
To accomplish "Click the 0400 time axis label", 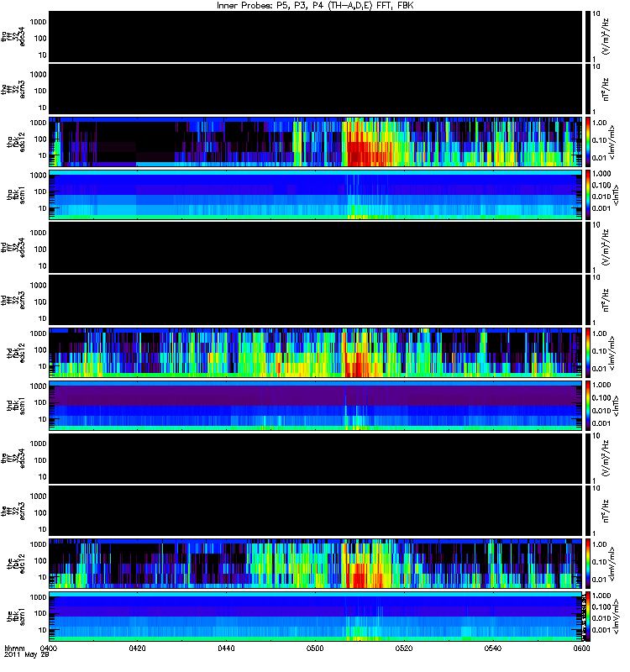I will pyautogui.click(x=49, y=648).
